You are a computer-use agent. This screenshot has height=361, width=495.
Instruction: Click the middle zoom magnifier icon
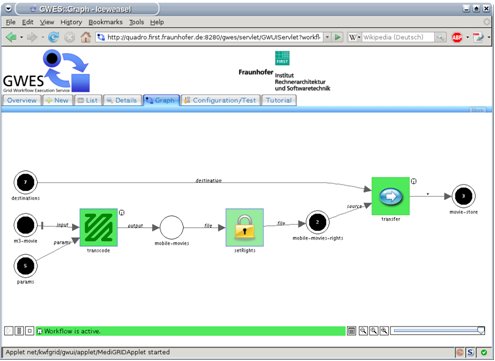click(374, 331)
